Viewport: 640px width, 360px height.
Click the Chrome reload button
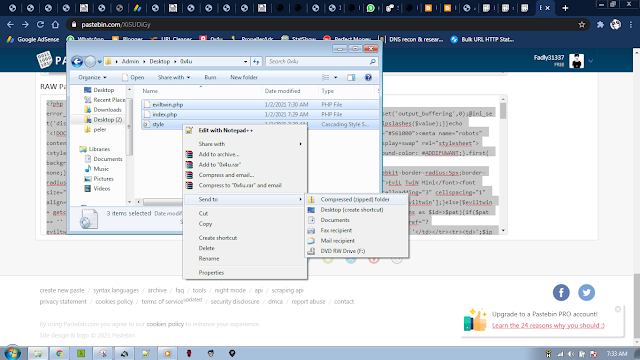(40, 25)
